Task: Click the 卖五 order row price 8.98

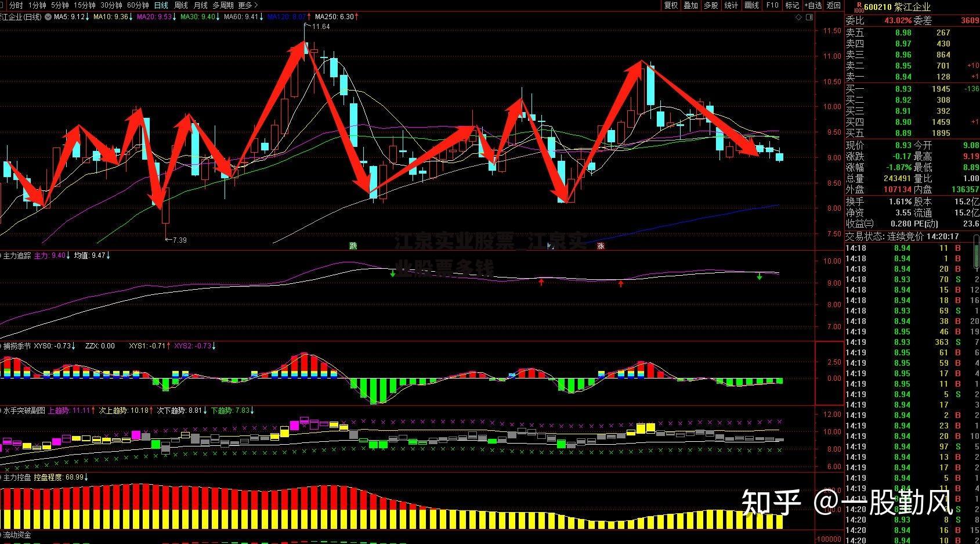Action: click(x=903, y=33)
